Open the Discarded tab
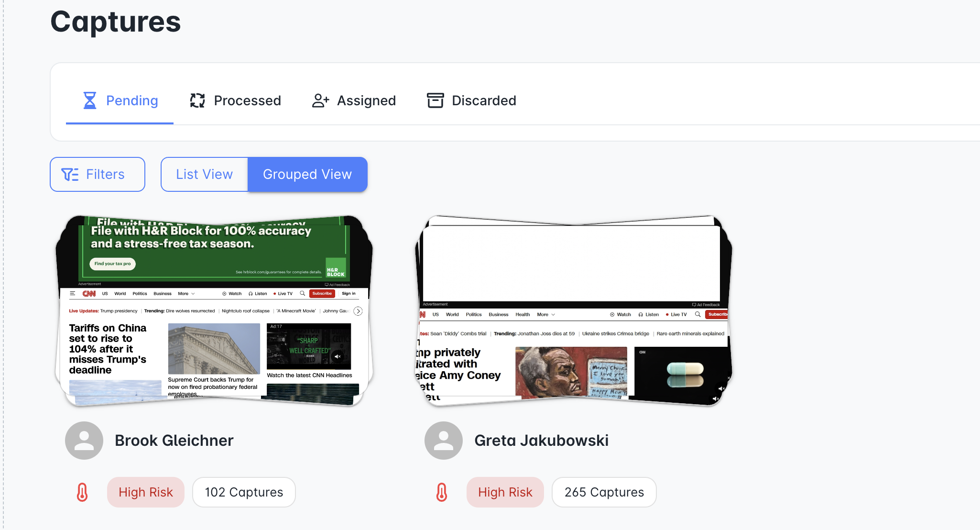This screenshot has height=530, width=980. [x=471, y=100]
